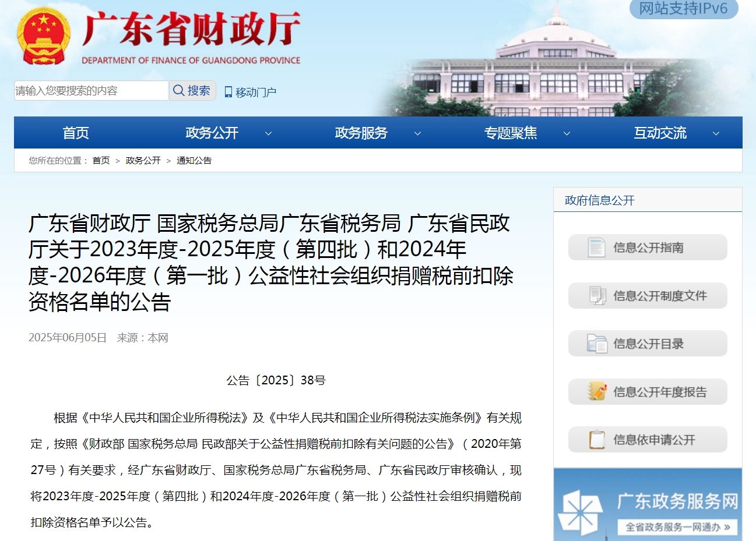This screenshot has height=541, width=756.
Task: Click the 信息公开目录 folder icon
Action: pos(596,344)
